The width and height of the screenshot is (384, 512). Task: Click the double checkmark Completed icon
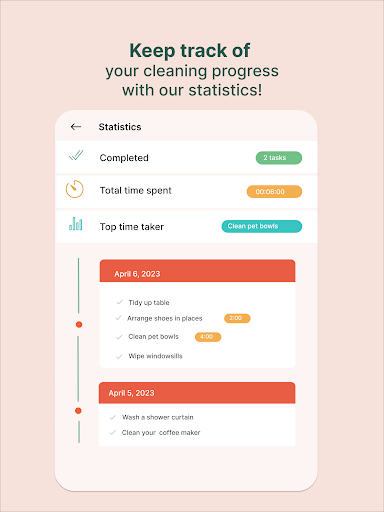coord(76,155)
